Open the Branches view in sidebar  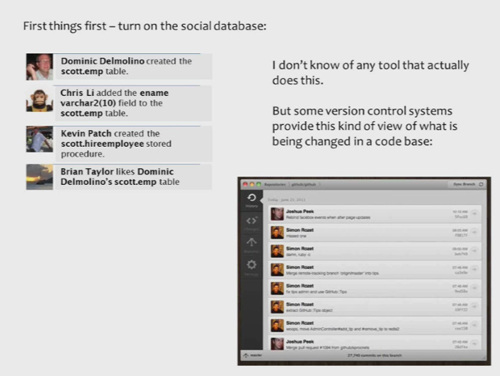(252, 245)
